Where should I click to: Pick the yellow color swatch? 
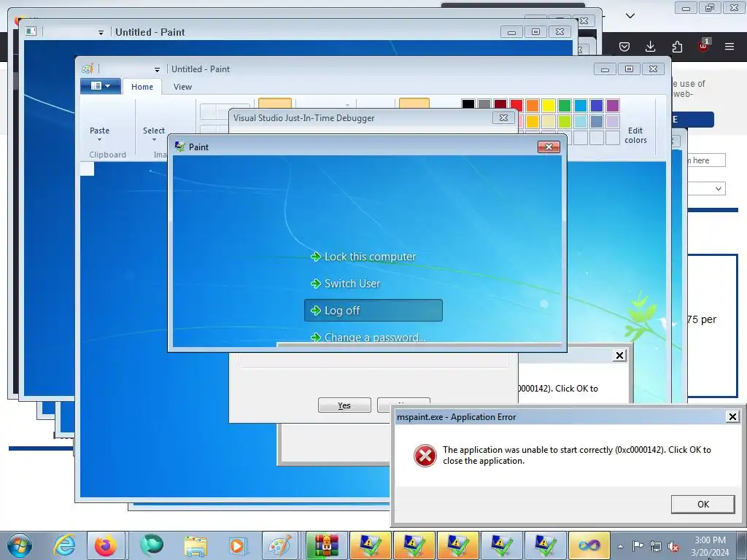point(549,105)
